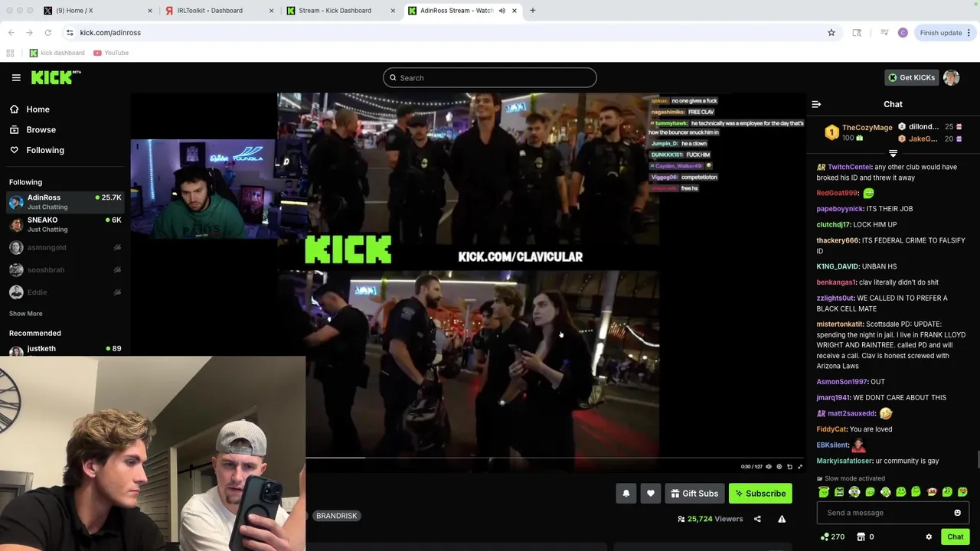The image size is (980, 551).
Task: Toggle theater mode in video player
Action: click(790, 467)
